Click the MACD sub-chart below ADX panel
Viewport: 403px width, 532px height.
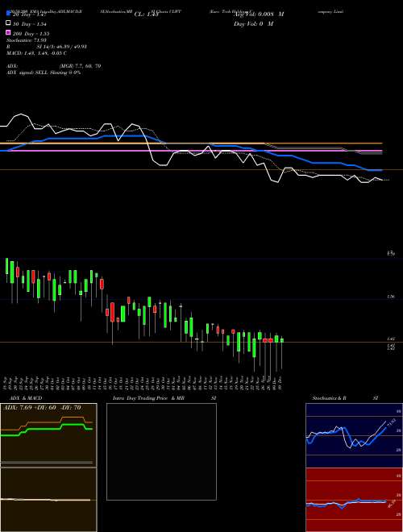[x=48, y=500]
